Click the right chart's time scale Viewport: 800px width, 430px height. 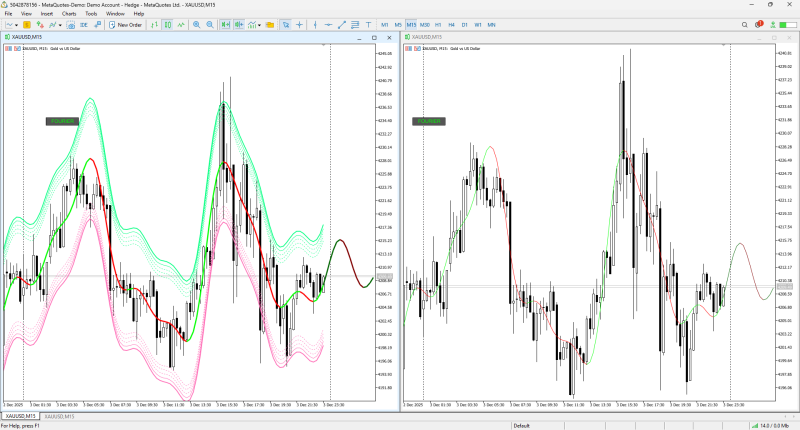coord(589,404)
